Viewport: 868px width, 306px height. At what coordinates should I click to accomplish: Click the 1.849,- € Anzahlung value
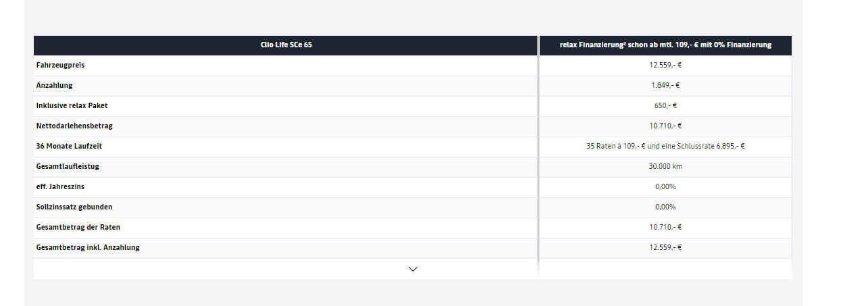click(665, 86)
